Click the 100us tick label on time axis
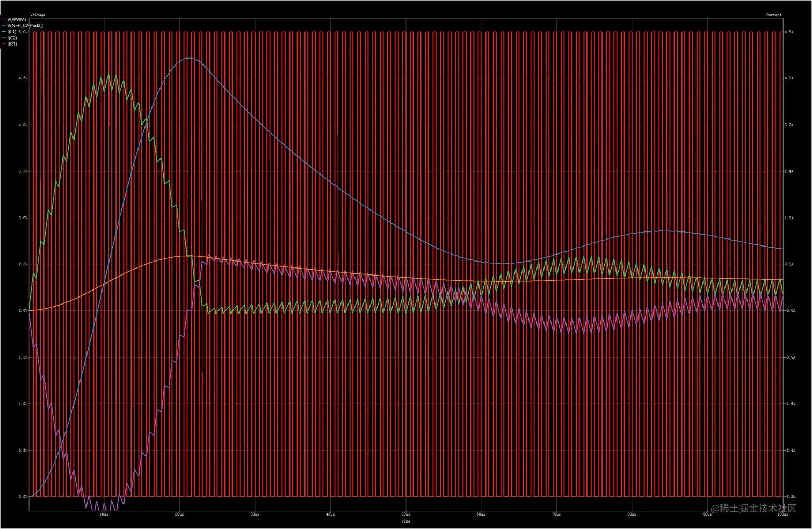812x529 pixels. [783, 514]
